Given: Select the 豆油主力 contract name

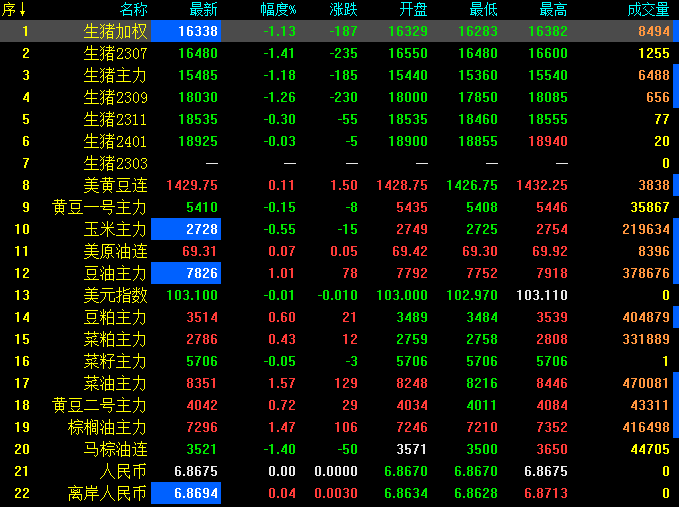Looking at the screenshot, I should pyautogui.click(x=115, y=273).
